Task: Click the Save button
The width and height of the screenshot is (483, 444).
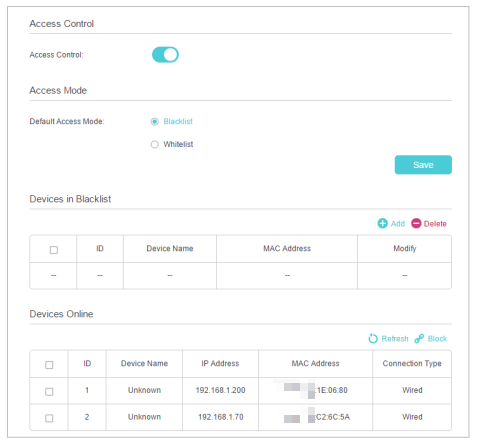Action: 423,165
